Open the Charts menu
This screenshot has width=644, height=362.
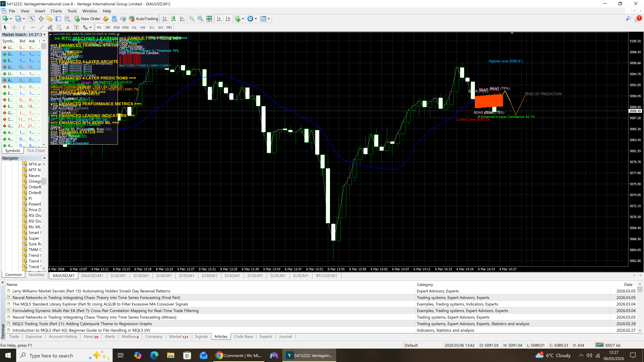coord(56,11)
